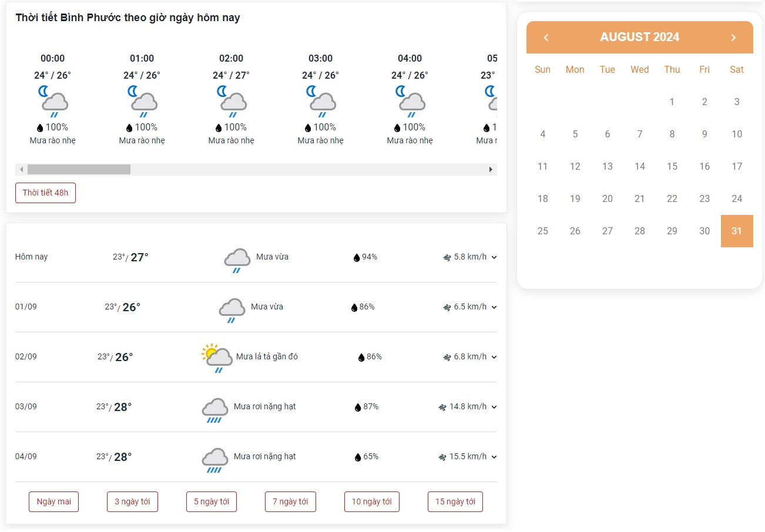Screen dimensions: 765x532
Task: Select August 1 in the calendar
Action: [x=672, y=102]
